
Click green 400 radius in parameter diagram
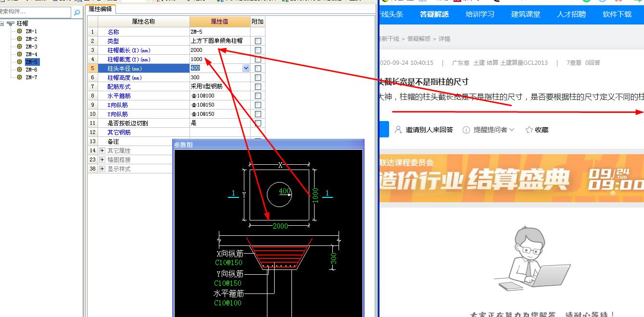[x=285, y=191]
